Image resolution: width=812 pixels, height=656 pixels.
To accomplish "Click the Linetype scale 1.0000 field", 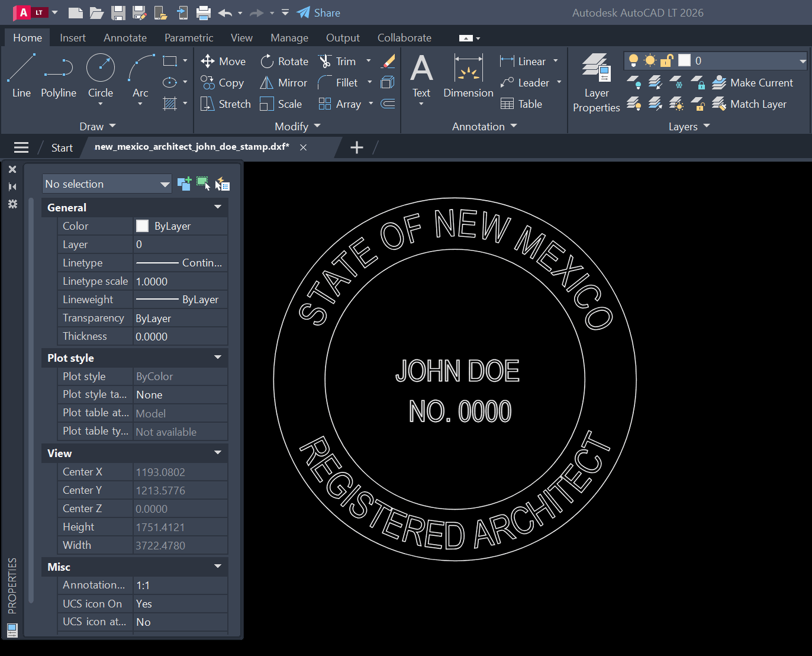I will [x=181, y=281].
